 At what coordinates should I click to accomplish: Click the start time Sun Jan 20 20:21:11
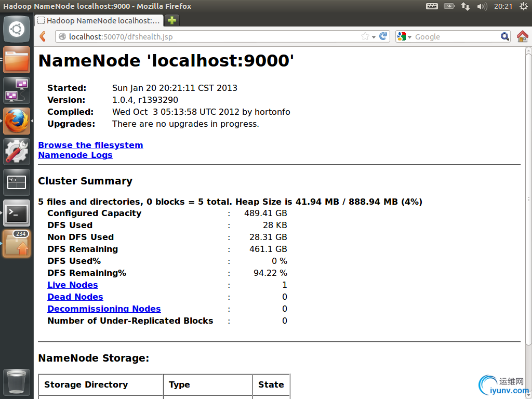tap(175, 88)
